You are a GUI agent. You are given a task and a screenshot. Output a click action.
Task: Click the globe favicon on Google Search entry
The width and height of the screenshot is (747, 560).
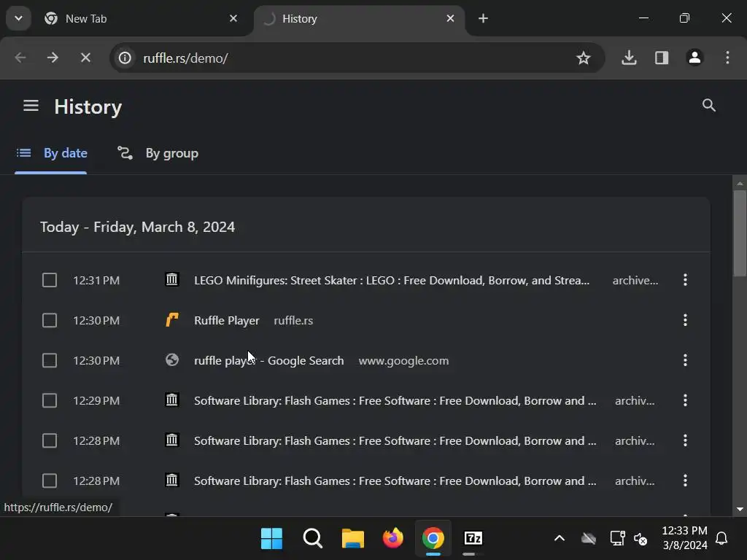[172, 360]
